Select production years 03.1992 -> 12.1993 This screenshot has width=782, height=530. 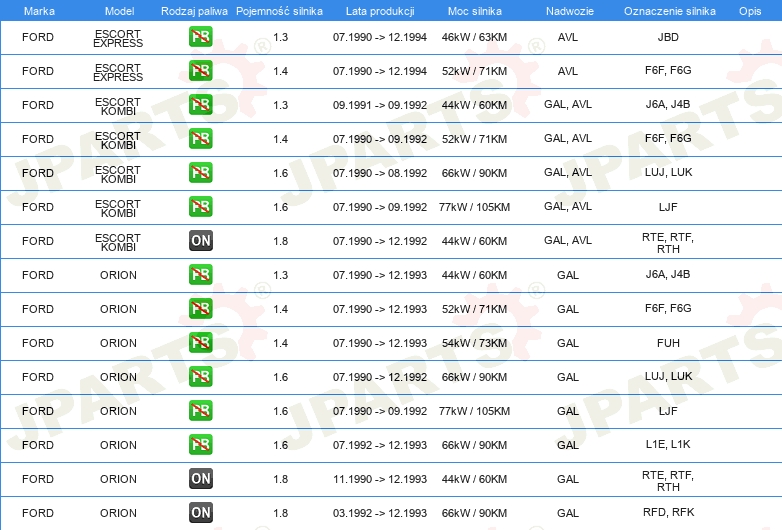coord(380,513)
